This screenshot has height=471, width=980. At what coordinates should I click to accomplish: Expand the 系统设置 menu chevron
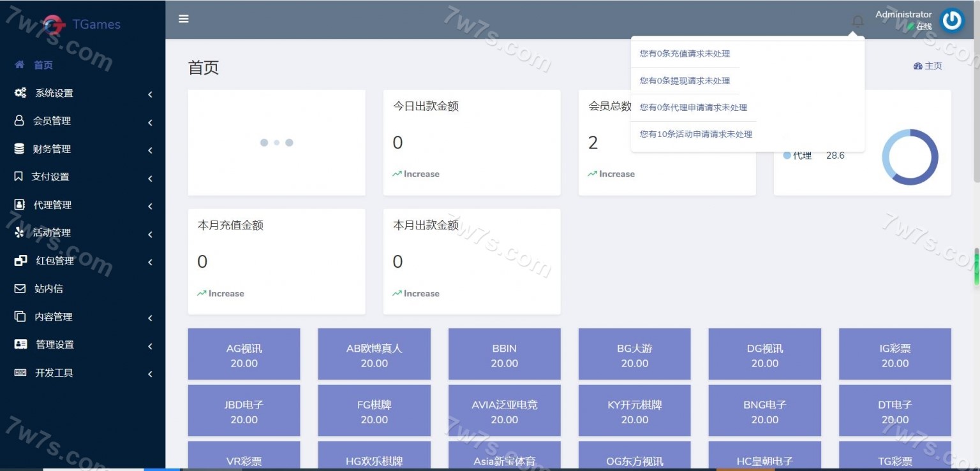tap(150, 94)
